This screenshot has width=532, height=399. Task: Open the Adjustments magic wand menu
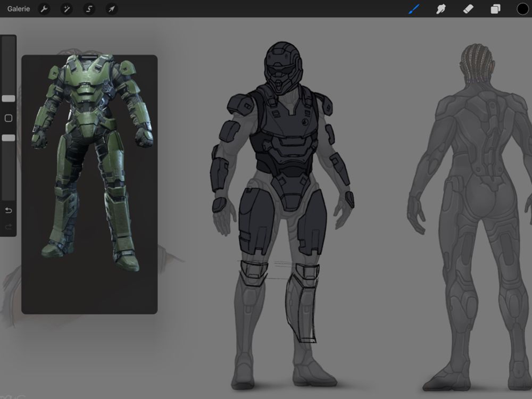coord(66,9)
